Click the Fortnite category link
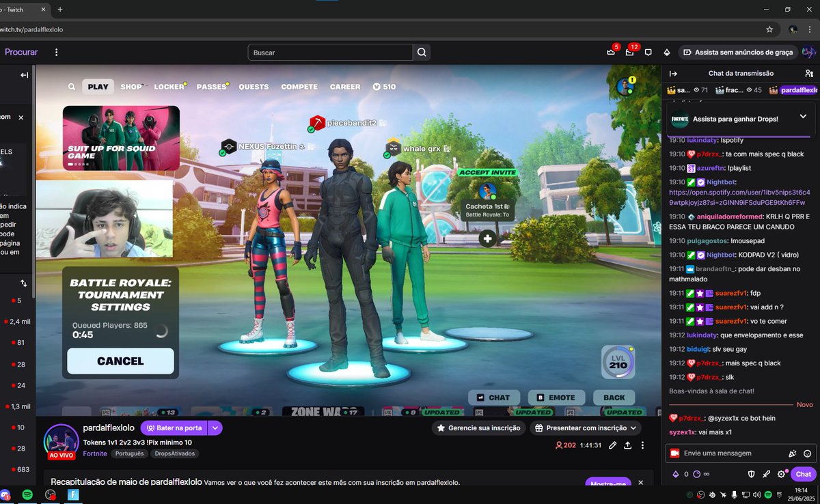The width and height of the screenshot is (820, 504). (95, 453)
